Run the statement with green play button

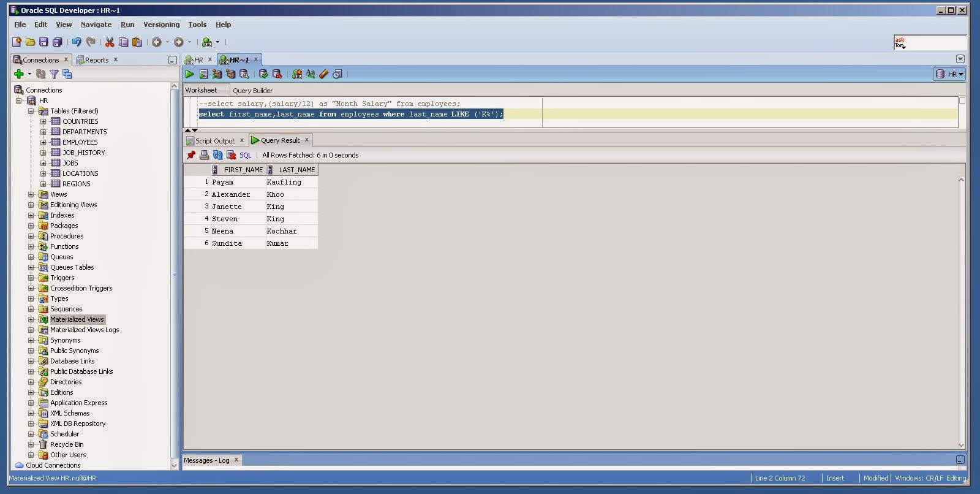coord(190,74)
